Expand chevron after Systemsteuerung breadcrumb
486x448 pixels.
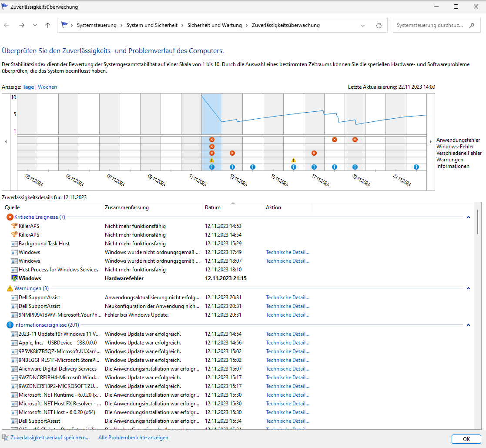(121, 25)
